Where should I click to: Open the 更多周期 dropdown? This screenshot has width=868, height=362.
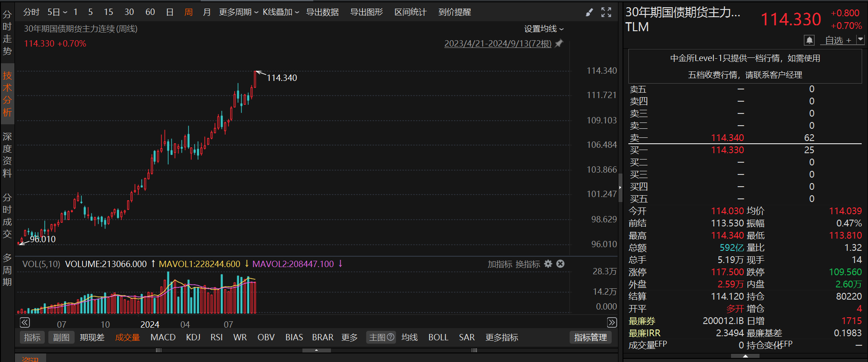pyautogui.click(x=239, y=12)
